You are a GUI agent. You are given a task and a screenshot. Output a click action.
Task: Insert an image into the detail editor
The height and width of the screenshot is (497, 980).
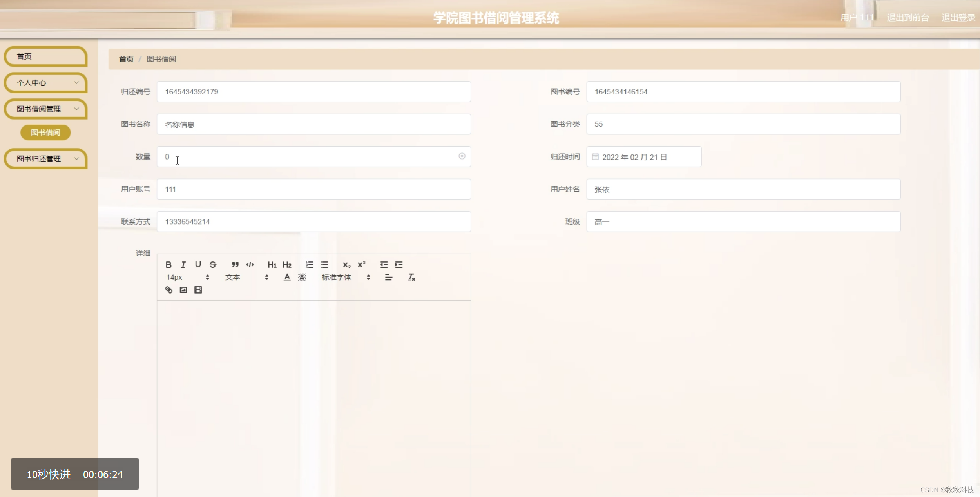183,290
